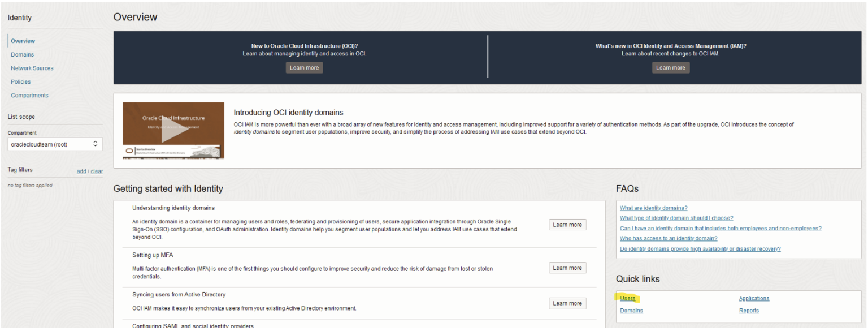The width and height of the screenshot is (868, 331).
Task: Open the Reports quick link
Action: pyautogui.click(x=749, y=310)
